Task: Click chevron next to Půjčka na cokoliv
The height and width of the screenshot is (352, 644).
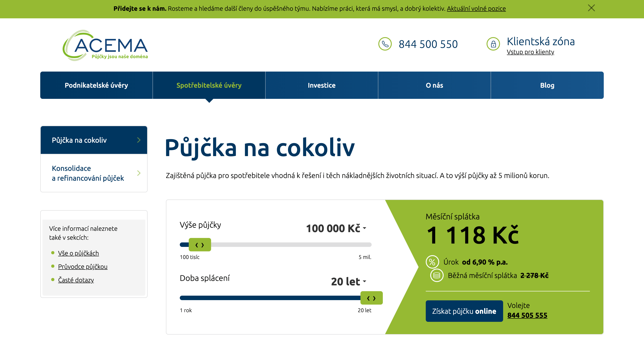Action: coord(139,140)
